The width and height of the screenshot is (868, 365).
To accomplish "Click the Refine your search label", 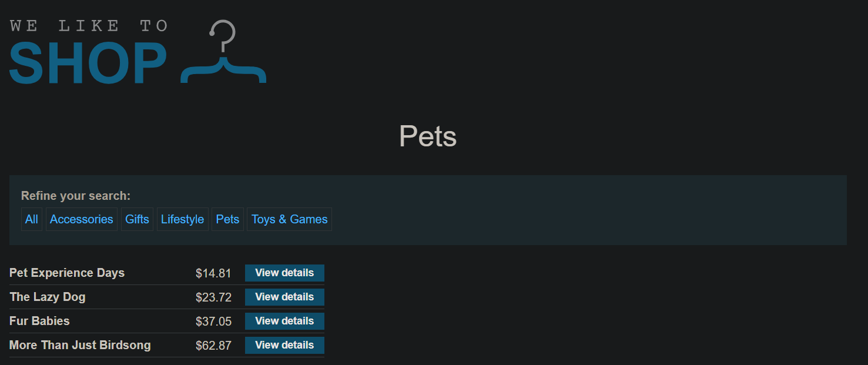I will coord(76,196).
